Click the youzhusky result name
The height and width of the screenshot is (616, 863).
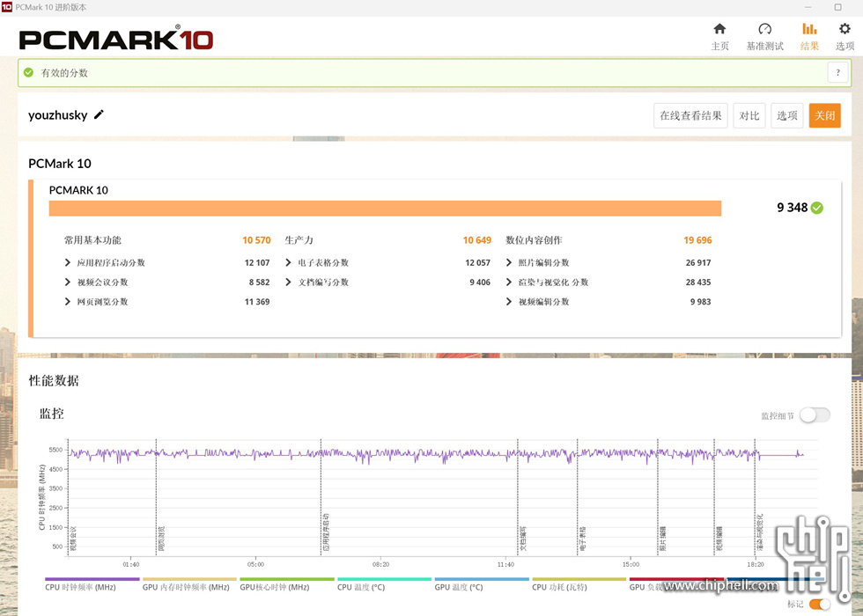pos(58,115)
